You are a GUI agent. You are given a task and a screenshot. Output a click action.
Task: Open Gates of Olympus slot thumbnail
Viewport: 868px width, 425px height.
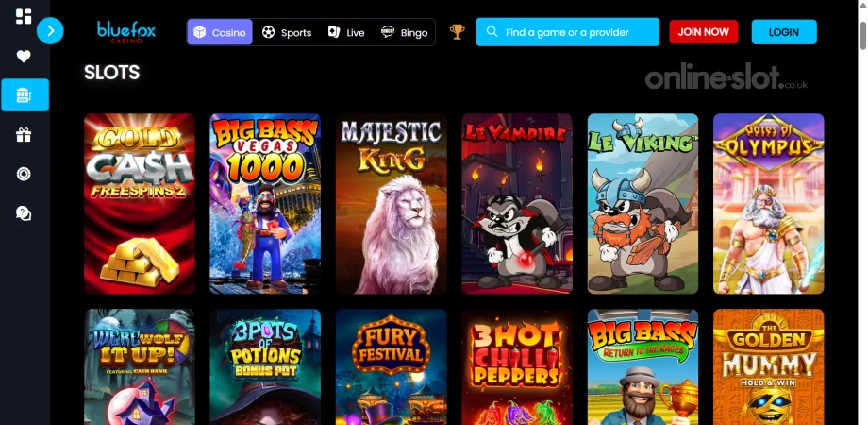tap(769, 204)
